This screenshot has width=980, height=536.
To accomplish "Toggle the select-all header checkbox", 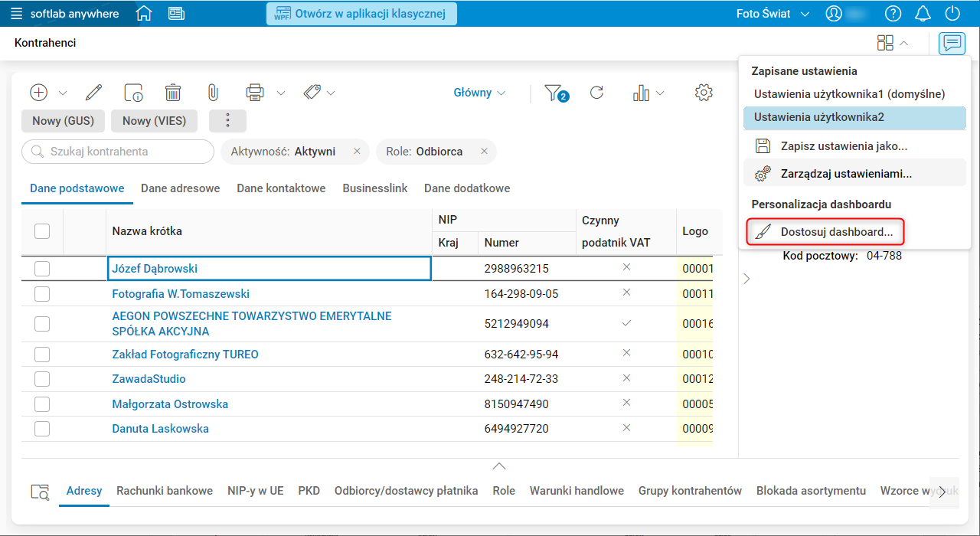I will 42,231.
